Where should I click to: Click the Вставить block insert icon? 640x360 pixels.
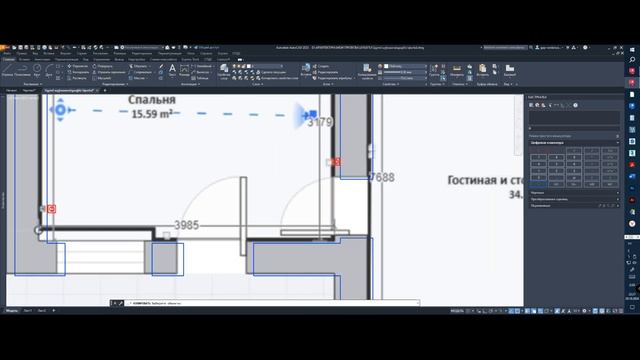[x=306, y=70]
